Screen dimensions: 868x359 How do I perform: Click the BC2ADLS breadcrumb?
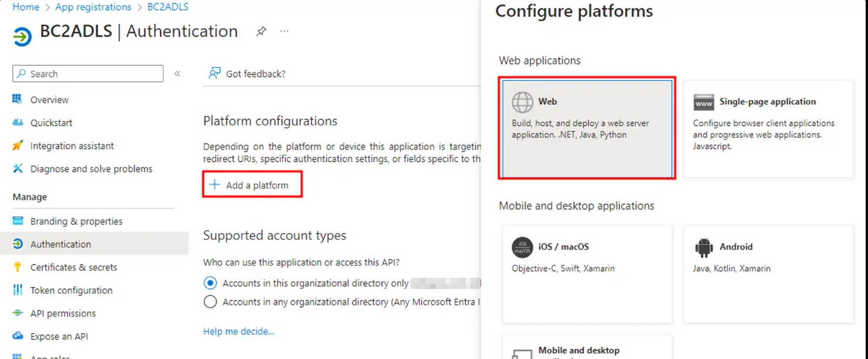[168, 7]
